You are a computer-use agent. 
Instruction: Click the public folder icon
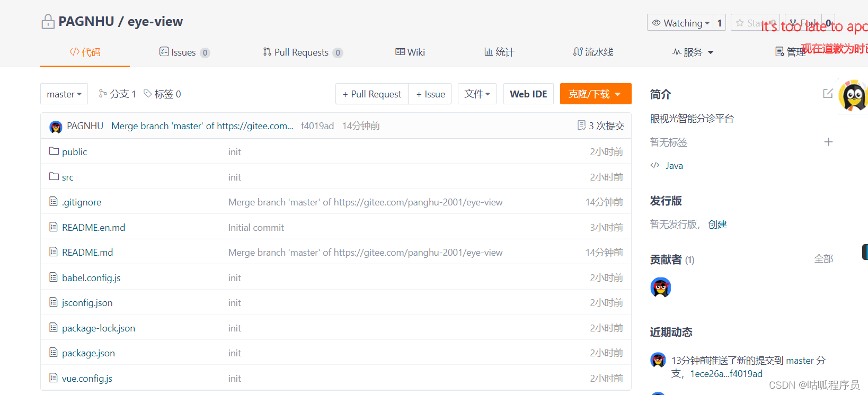[x=54, y=151]
